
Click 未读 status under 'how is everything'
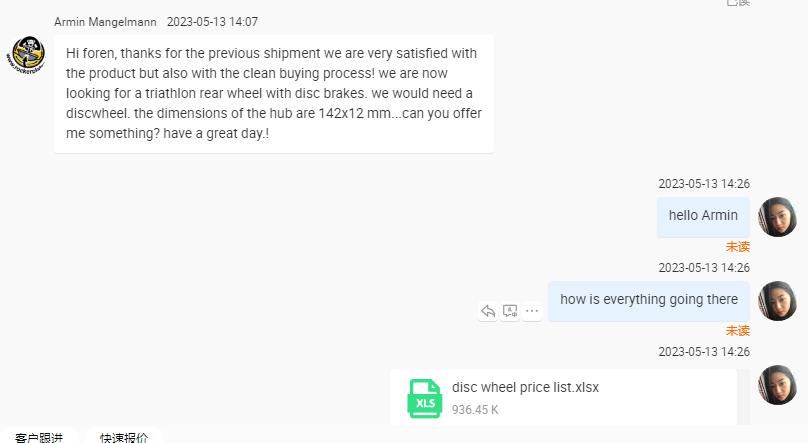738,330
